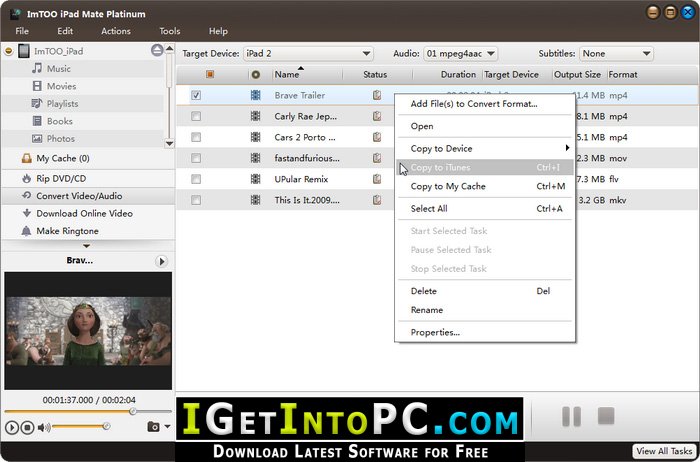Stop the preview video

27,428
